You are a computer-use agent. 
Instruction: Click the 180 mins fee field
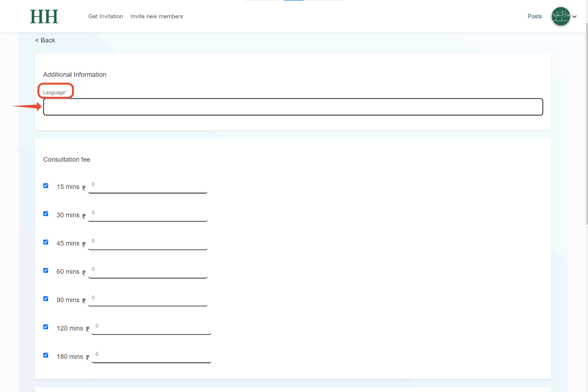151,356
